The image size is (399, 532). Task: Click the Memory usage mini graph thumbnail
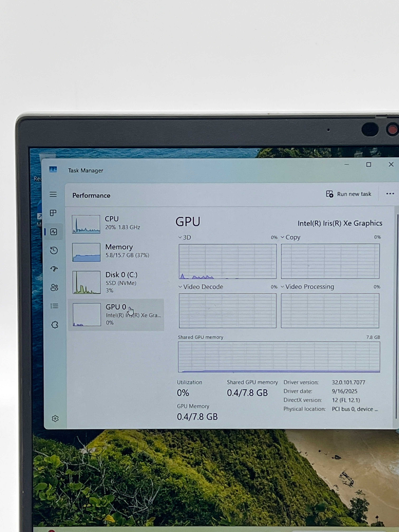pyautogui.click(x=86, y=252)
